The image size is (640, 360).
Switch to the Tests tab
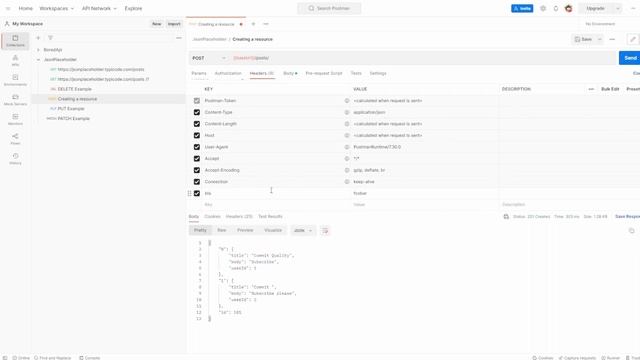coord(356,73)
